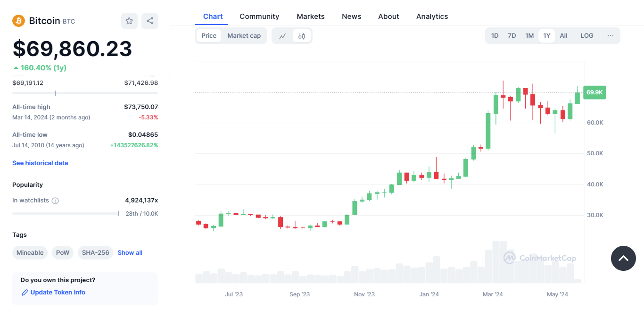Screen dimensions: 644x310
Task: Switch to line chart view icon
Action: pos(282,36)
